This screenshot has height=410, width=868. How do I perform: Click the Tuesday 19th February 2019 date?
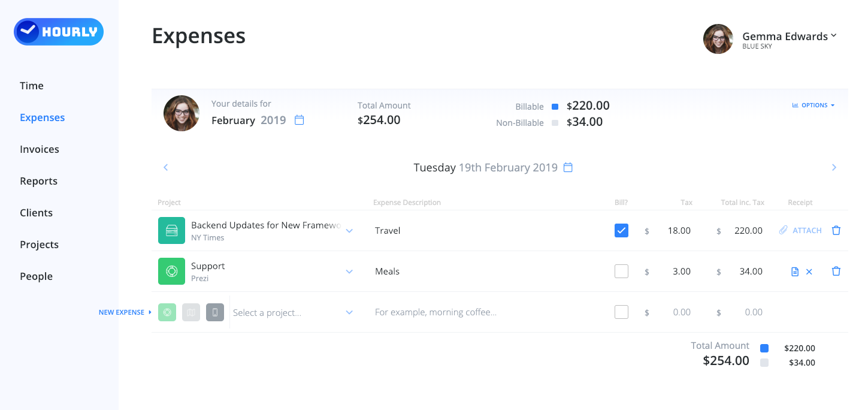[486, 168]
